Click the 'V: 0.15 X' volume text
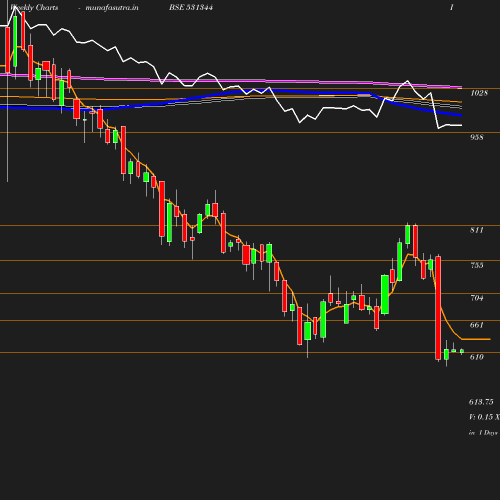 [484, 417]
